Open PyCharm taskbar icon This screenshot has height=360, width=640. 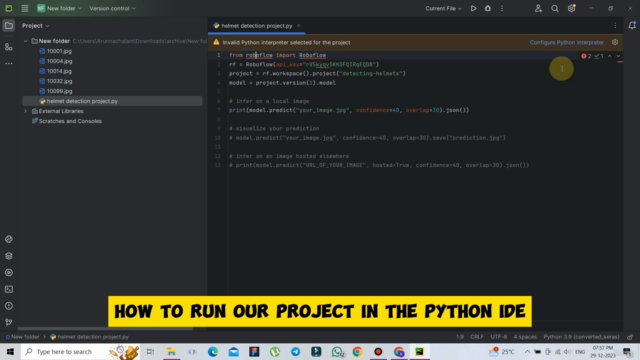click(x=420, y=351)
